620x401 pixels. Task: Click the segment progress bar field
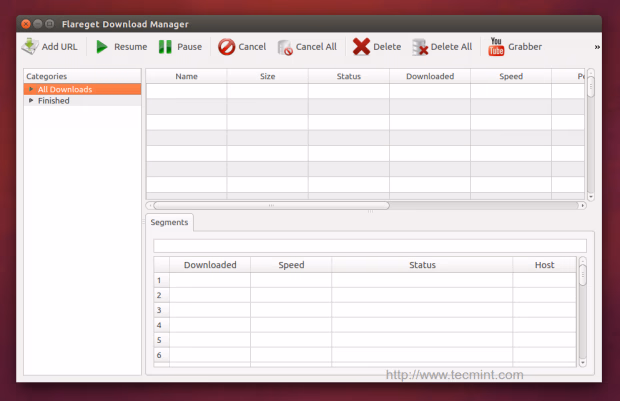tap(370, 246)
